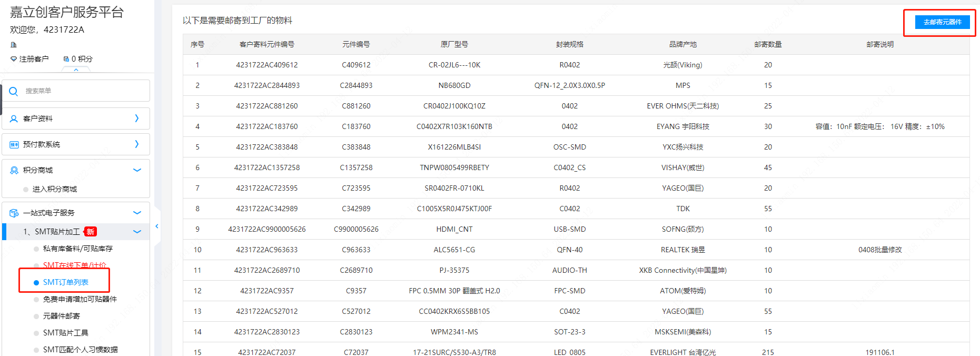The height and width of the screenshot is (356, 980).
Task: Collapse the user info panel with up chevron
Action: pyautogui.click(x=76, y=70)
